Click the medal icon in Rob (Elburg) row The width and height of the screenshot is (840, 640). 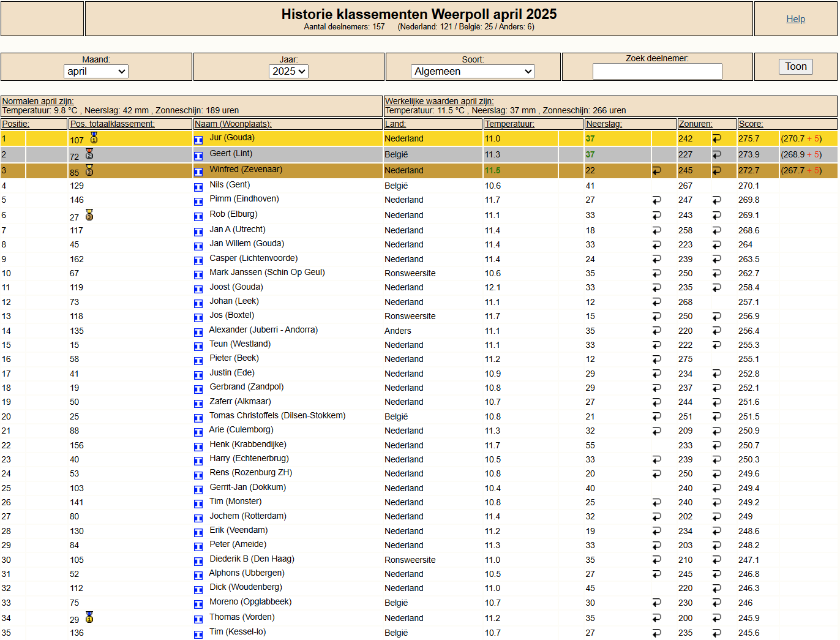(x=89, y=215)
